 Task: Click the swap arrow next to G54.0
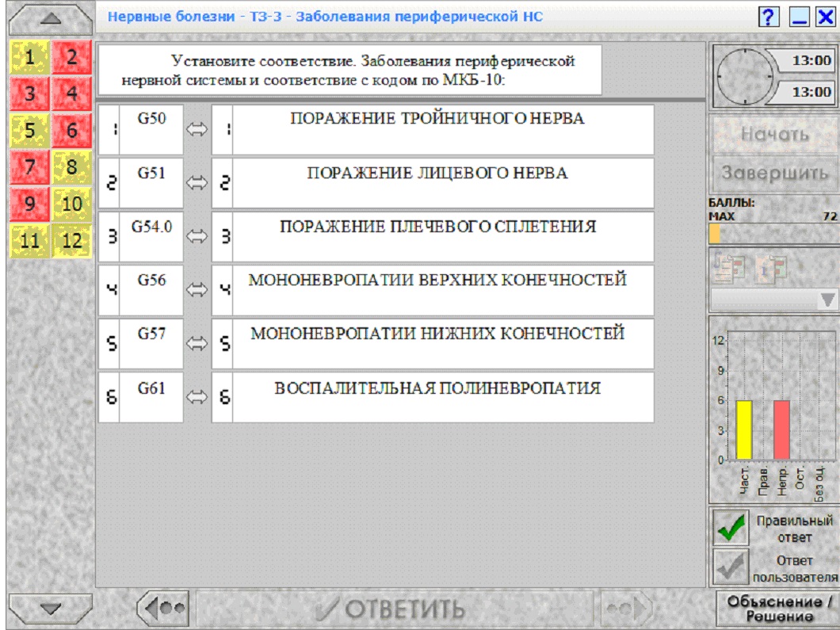197,236
